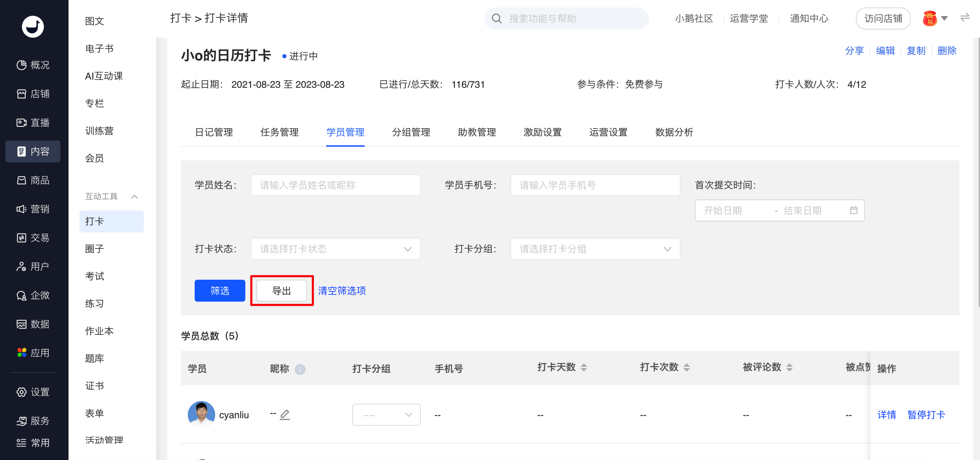Click the 导出 export button
Image resolution: width=980 pixels, height=460 pixels.
pyautogui.click(x=282, y=291)
